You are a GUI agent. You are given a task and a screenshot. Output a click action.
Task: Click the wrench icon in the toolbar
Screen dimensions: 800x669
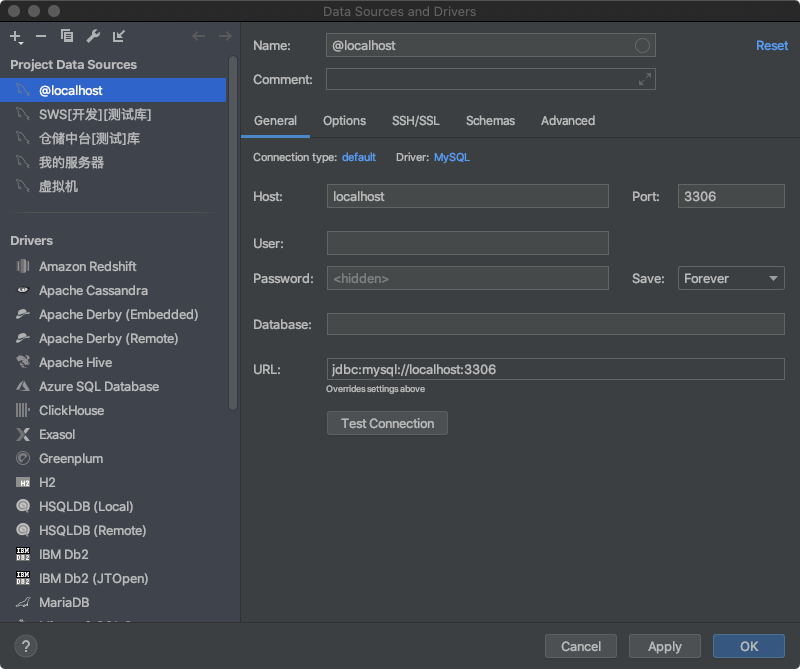[93, 37]
